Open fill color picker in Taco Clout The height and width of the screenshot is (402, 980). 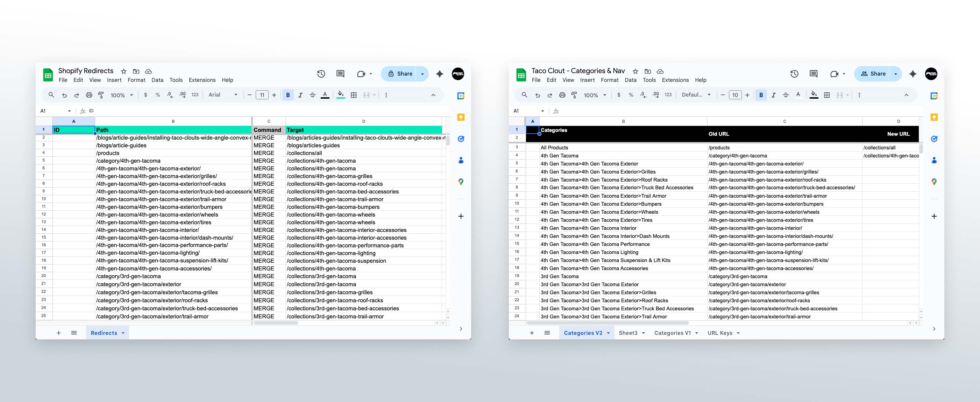tap(814, 95)
